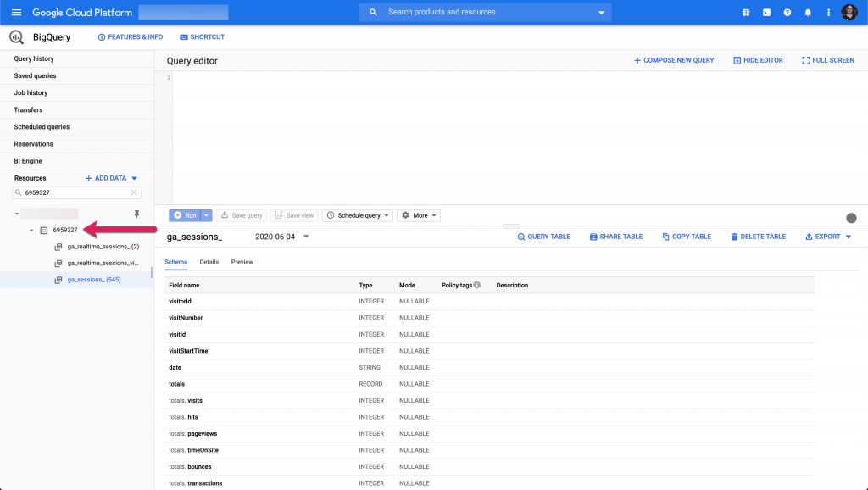Open the hamburger navigation menu
Screen dimensions: 868x490
click(16, 13)
